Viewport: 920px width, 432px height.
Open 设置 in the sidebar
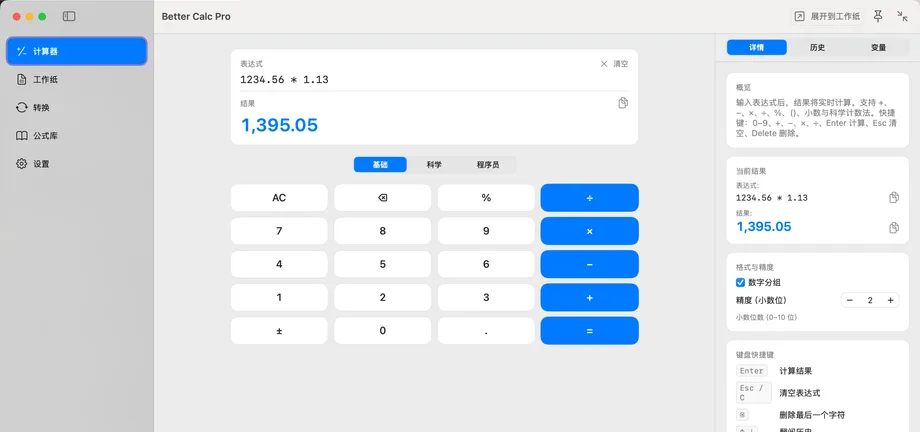[77, 164]
